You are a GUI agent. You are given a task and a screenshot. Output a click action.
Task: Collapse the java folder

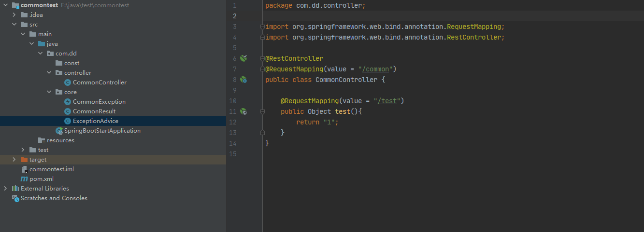coord(32,44)
